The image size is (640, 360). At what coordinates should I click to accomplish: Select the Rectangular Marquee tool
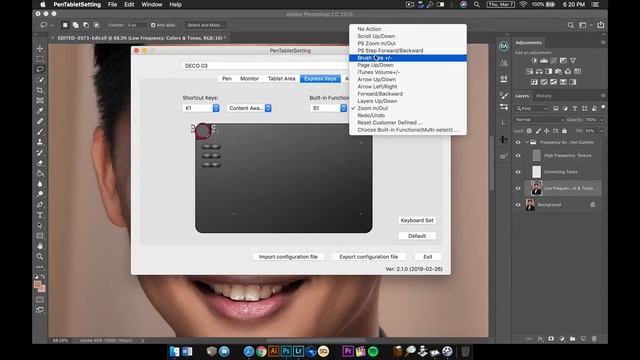click(40, 59)
